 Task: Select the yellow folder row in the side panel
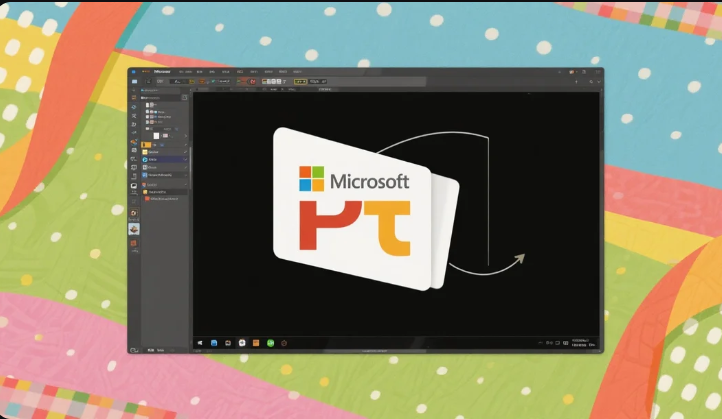pos(165,152)
